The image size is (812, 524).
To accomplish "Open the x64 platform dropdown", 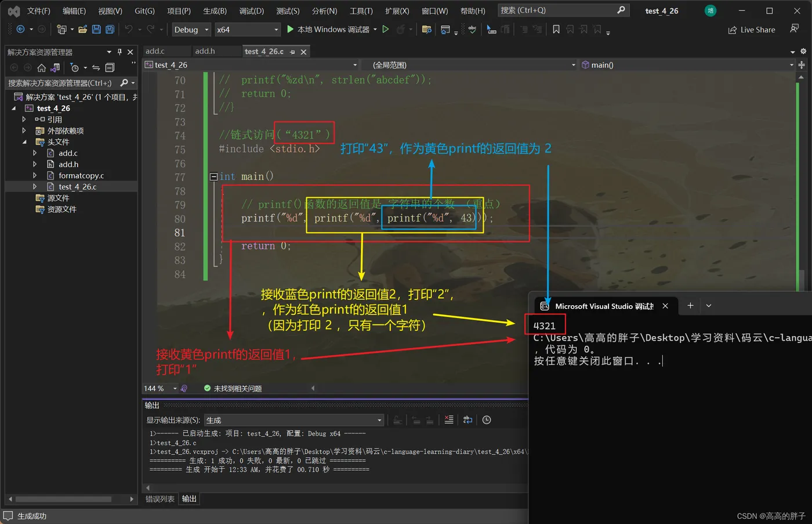I will 248,30.
